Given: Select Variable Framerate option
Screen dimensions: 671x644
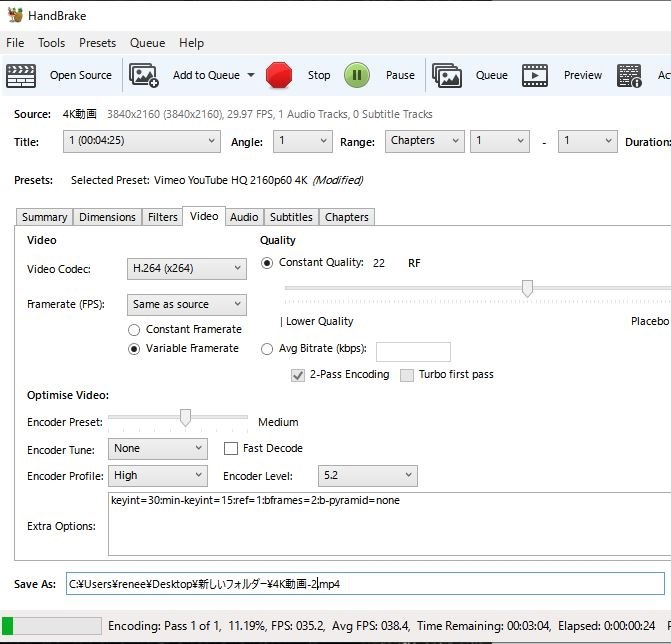Looking at the screenshot, I should click(x=134, y=349).
